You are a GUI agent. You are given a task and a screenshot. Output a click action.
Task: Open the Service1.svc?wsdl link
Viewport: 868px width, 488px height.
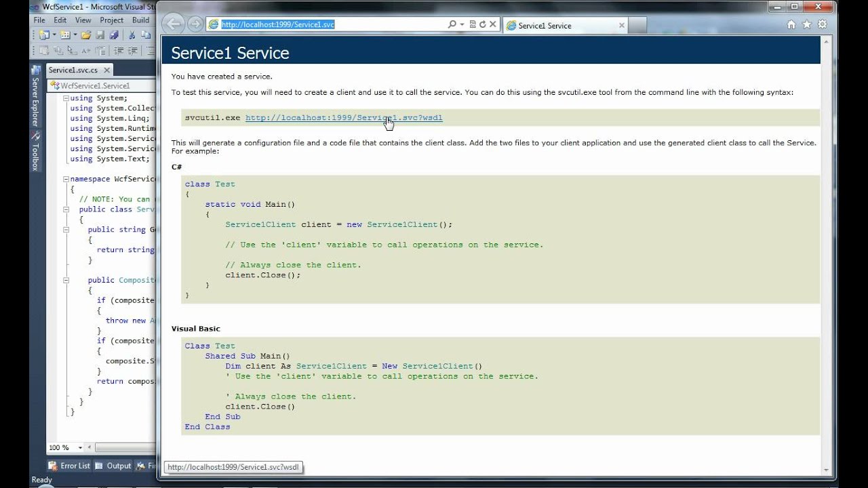click(344, 118)
